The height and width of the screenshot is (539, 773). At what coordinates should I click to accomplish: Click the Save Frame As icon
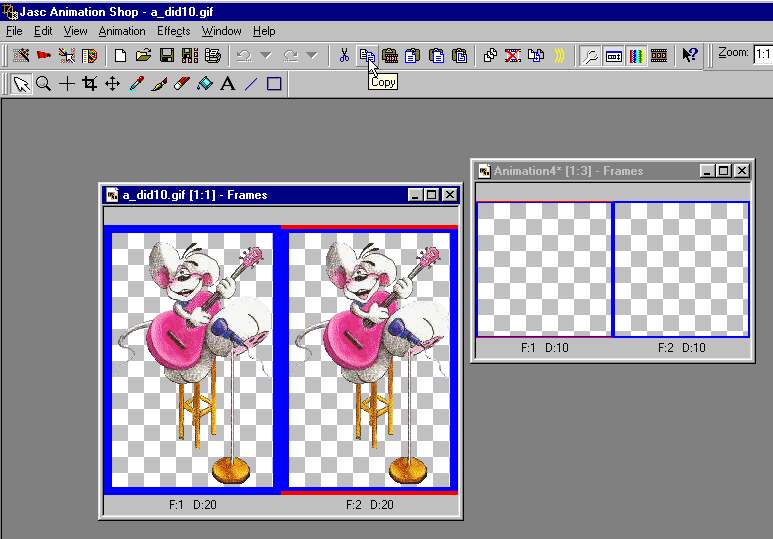(x=190, y=55)
